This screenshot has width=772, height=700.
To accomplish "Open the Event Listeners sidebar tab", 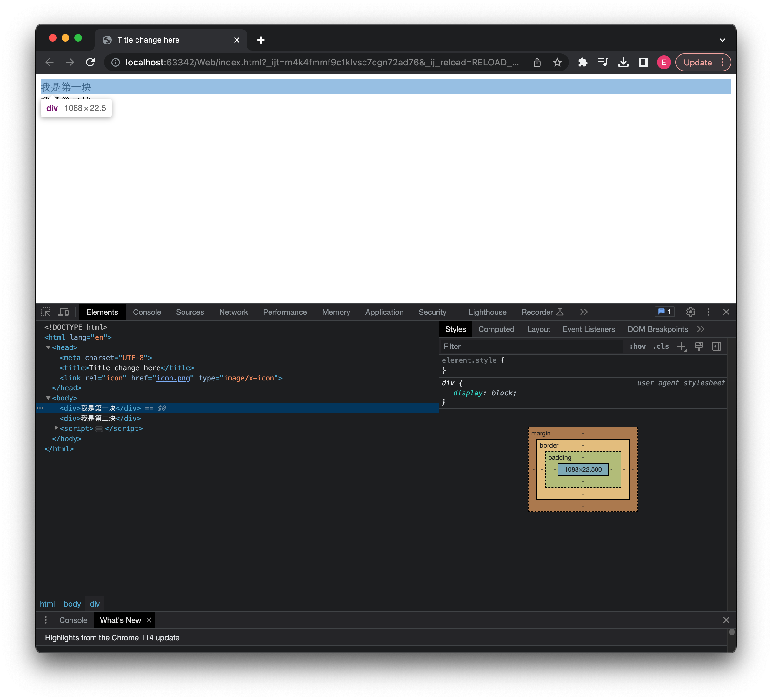I will point(589,329).
